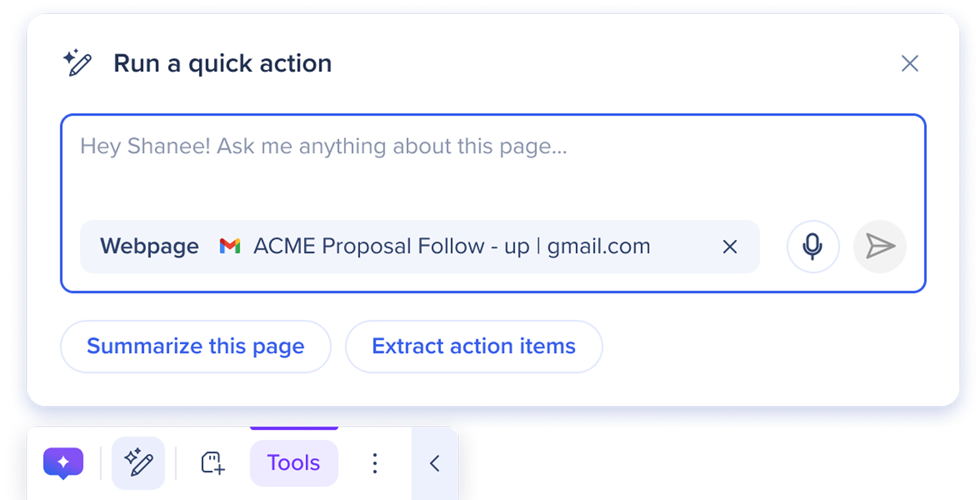Click the Webpage label in the chip
The image size is (980, 500).
coord(149,246)
